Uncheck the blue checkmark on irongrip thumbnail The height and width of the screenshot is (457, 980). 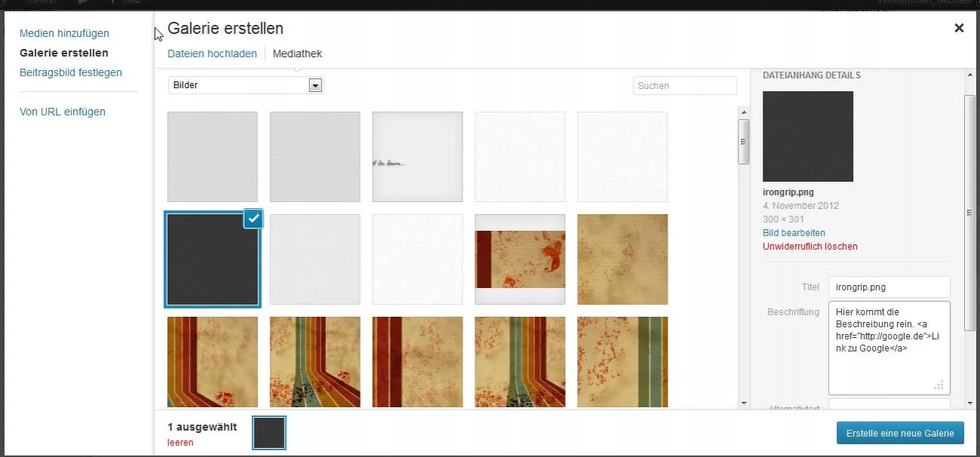tap(253, 218)
